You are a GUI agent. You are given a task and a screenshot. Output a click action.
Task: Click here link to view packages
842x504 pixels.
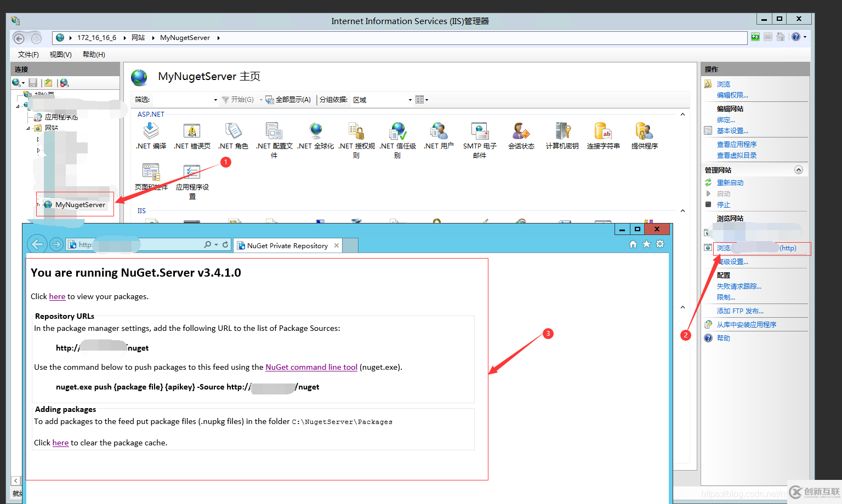pyautogui.click(x=57, y=296)
